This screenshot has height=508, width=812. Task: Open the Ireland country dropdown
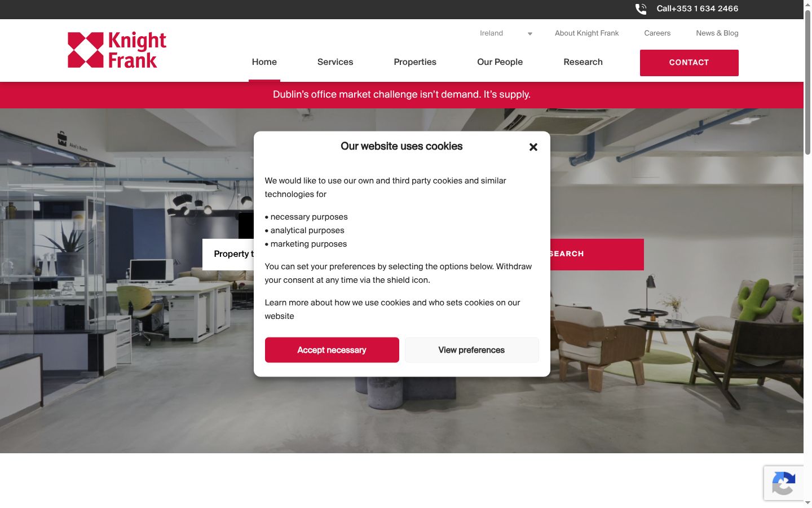click(x=506, y=33)
